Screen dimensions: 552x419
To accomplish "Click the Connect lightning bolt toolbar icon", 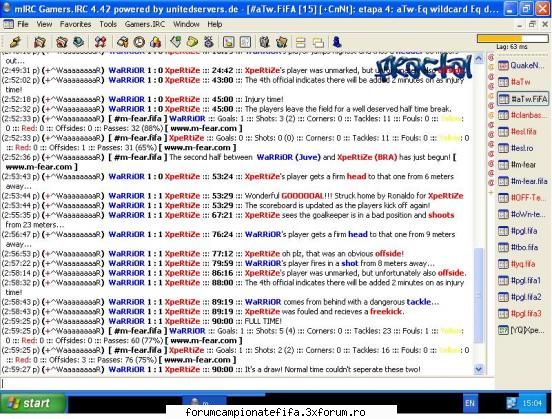I will [15, 42].
